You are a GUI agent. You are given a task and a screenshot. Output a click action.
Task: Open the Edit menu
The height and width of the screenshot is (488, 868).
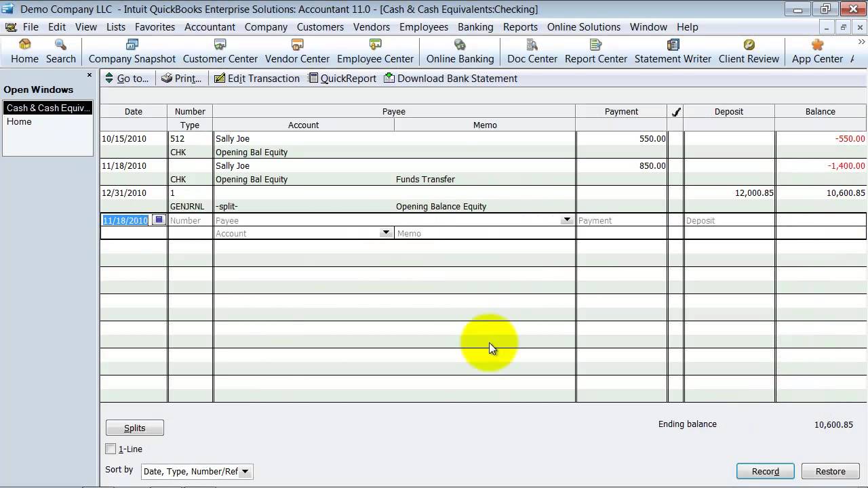coord(57,27)
